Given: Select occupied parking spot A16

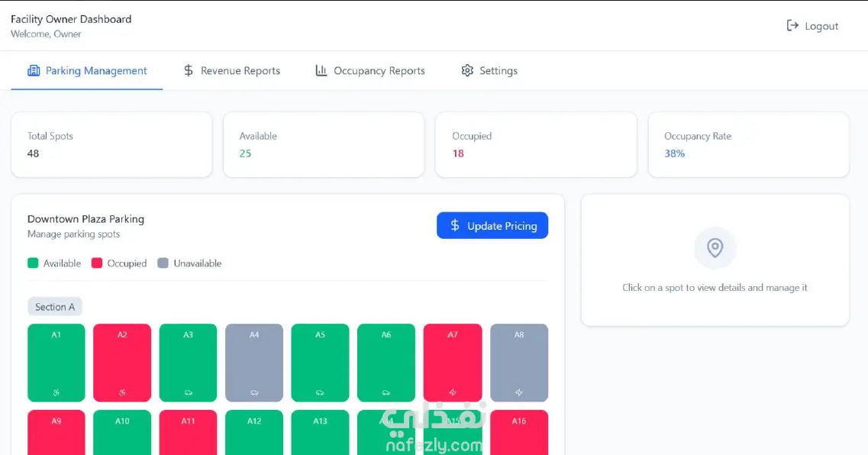Looking at the screenshot, I should tap(518, 432).
